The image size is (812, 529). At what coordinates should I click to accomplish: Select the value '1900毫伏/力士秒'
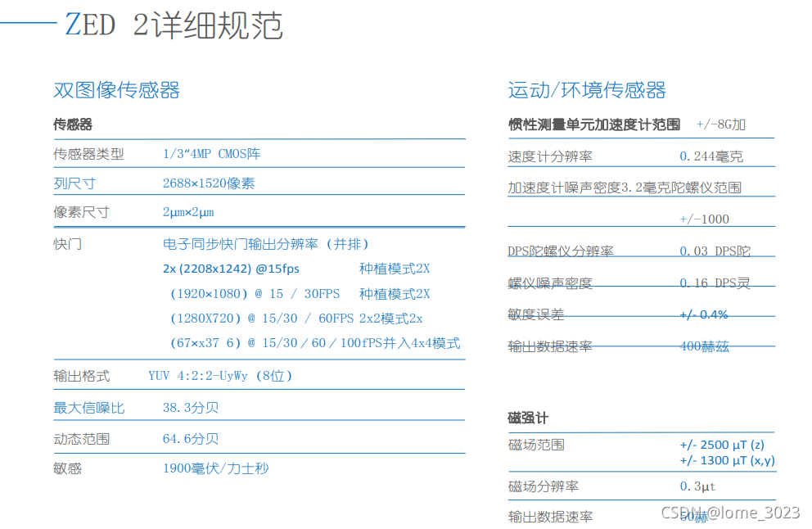point(216,468)
